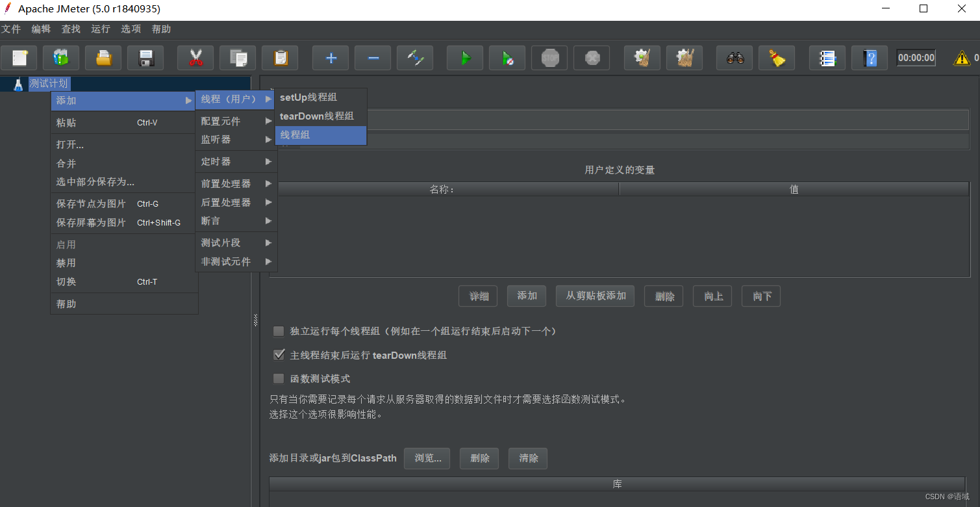Click the Copy toolbar icon
The width and height of the screenshot is (980, 507).
238,58
